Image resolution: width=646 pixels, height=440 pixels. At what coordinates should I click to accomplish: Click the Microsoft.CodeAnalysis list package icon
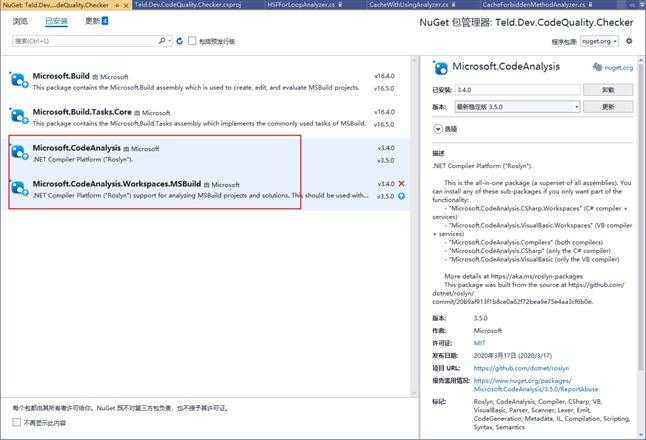click(x=19, y=152)
